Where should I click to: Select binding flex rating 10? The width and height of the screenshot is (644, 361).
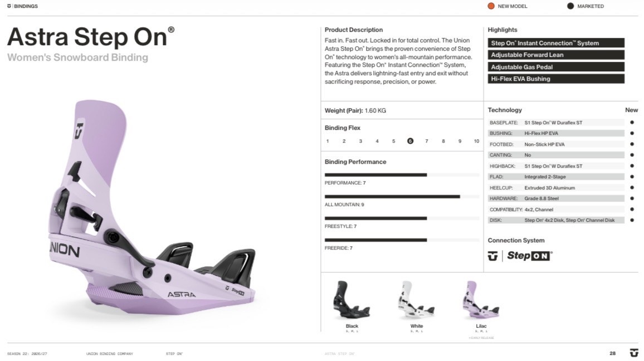pyautogui.click(x=476, y=141)
